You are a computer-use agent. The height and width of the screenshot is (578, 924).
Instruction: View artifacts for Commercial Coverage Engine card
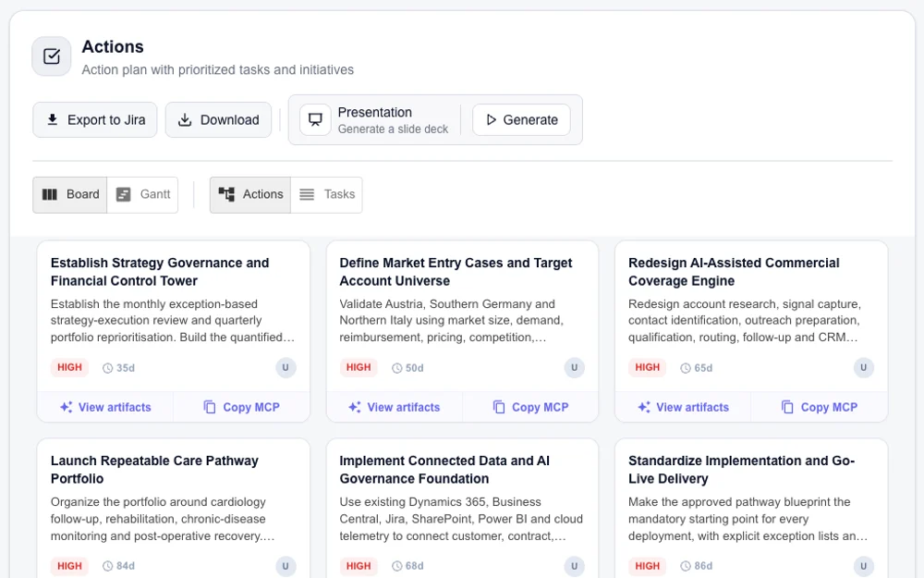coord(684,407)
